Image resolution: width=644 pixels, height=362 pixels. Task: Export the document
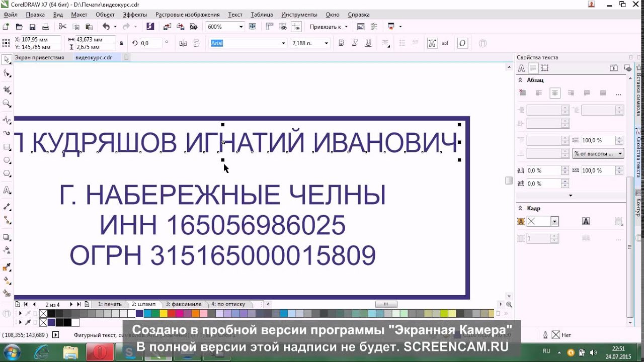click(x=180, y=27)
